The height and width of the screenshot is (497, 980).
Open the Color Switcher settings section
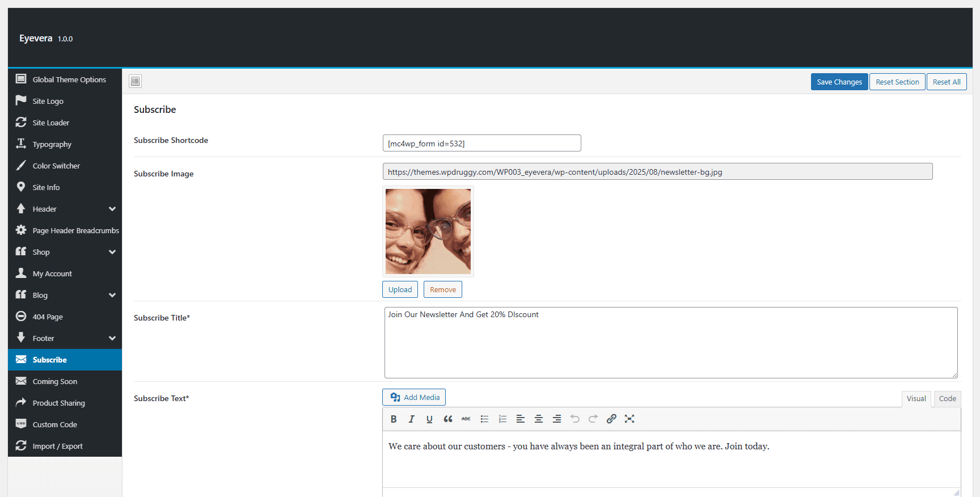pos(65,166)
